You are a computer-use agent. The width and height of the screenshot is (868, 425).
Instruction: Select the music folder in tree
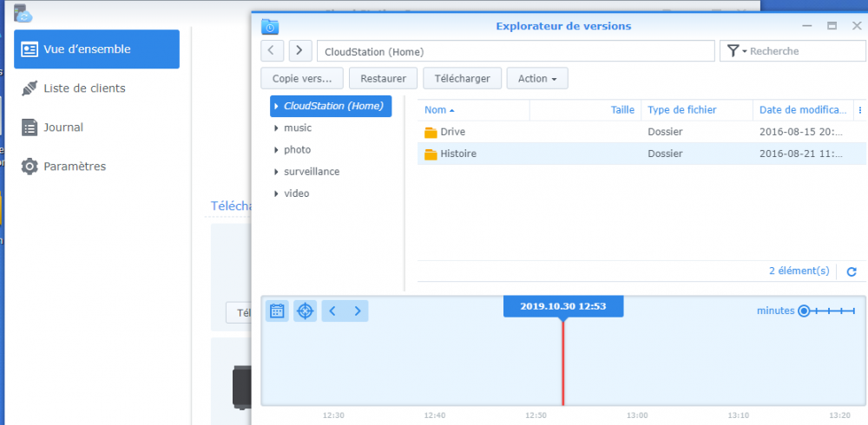coord(298,127)
